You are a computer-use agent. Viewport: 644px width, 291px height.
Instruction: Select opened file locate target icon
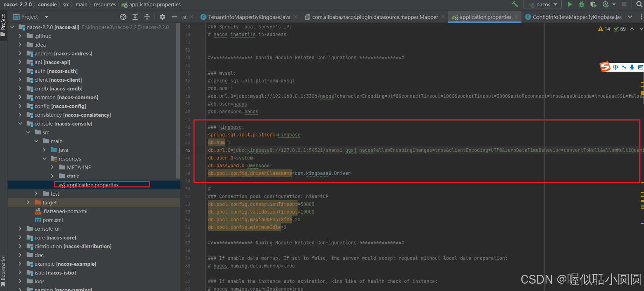123,17
